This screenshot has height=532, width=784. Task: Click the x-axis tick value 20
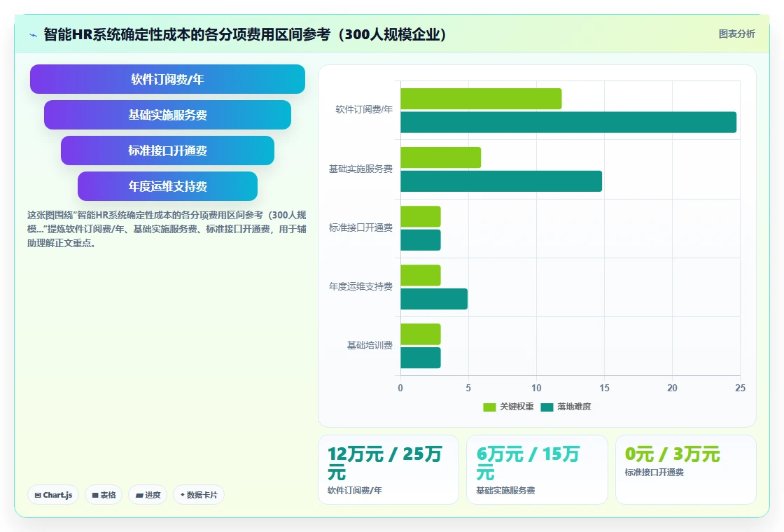coord(672,388)
